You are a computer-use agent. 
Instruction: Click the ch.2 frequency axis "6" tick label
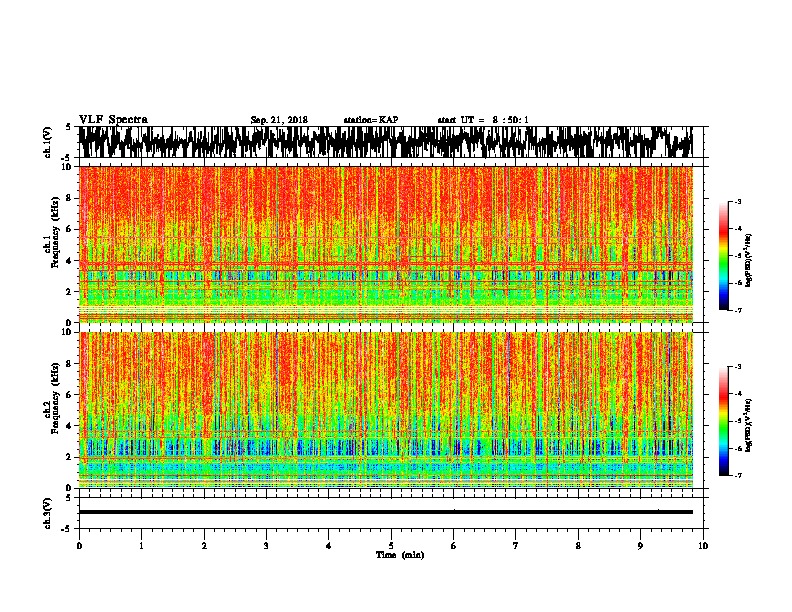coord(69,395)
